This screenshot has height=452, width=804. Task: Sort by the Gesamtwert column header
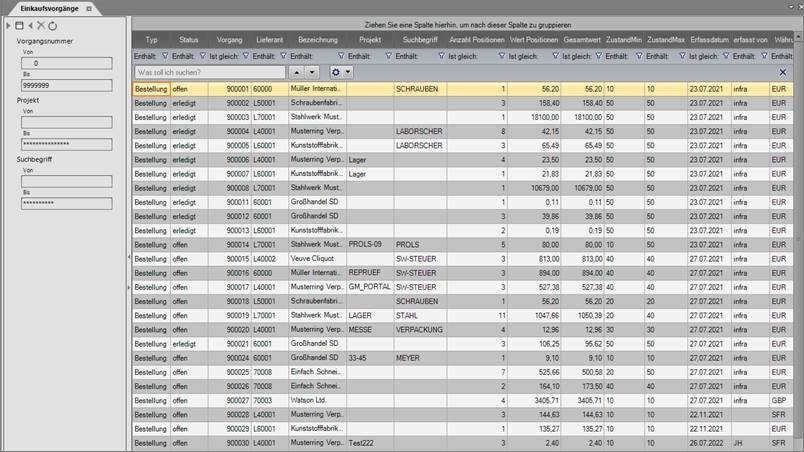pyautogui.click(x=582, y=39)
